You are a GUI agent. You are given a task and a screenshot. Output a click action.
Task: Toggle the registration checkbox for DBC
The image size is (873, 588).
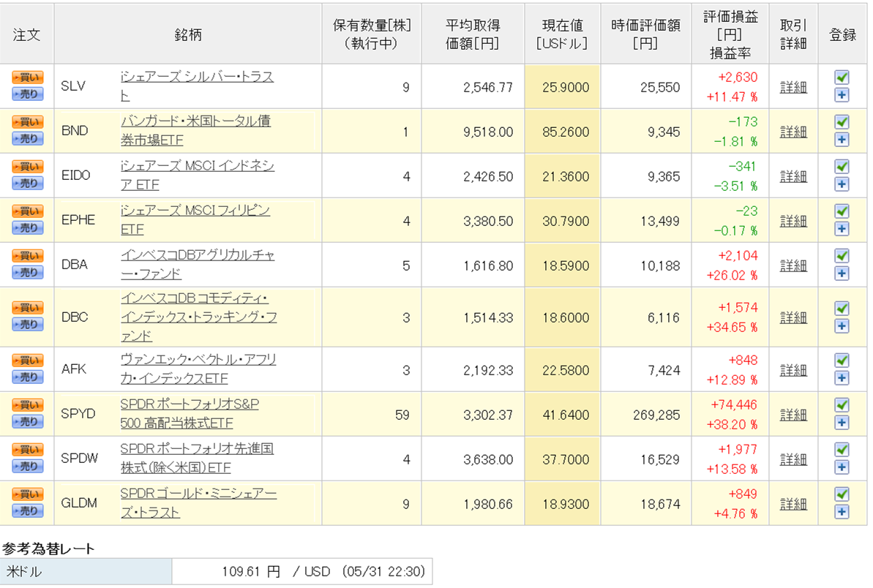(842, 308)
